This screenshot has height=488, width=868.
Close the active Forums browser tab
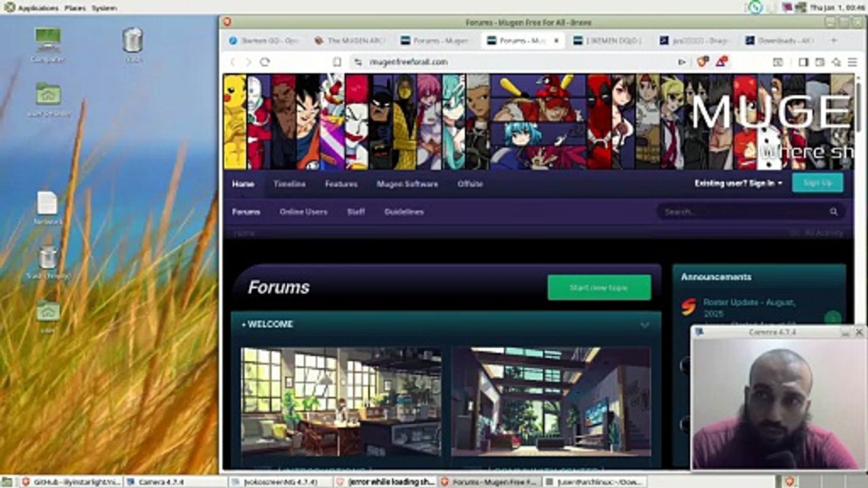(556, 41)
